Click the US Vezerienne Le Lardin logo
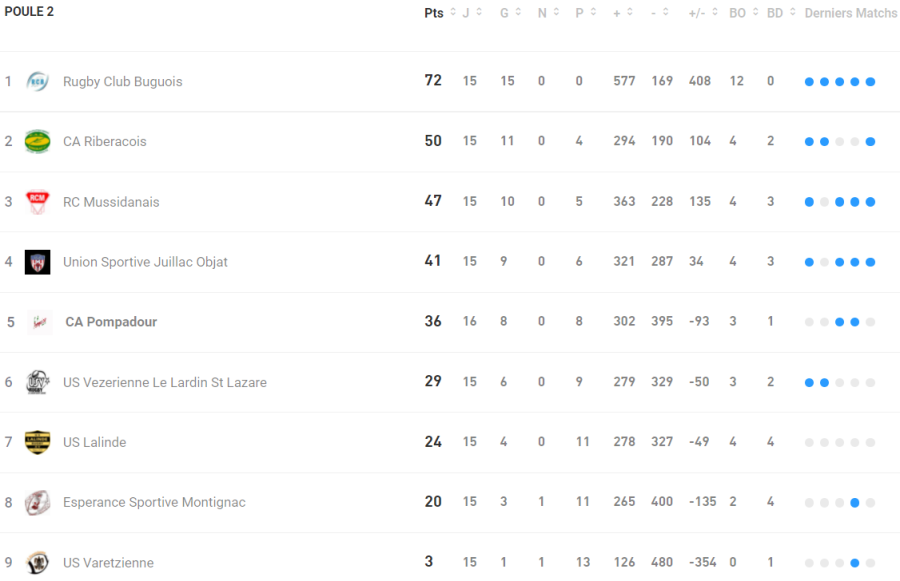Viewport: 900px width, 581px height. click(37, 382)
